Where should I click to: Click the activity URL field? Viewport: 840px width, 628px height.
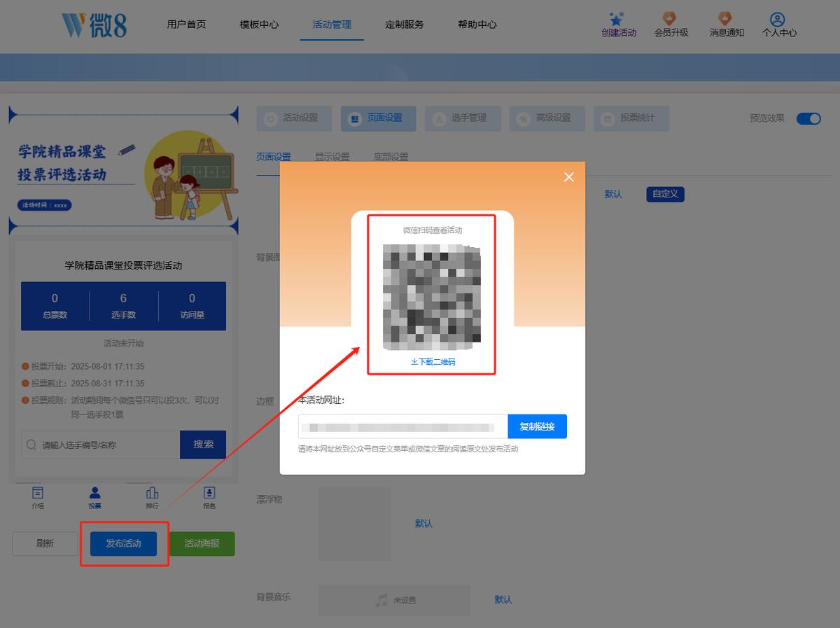click(403, 426)
